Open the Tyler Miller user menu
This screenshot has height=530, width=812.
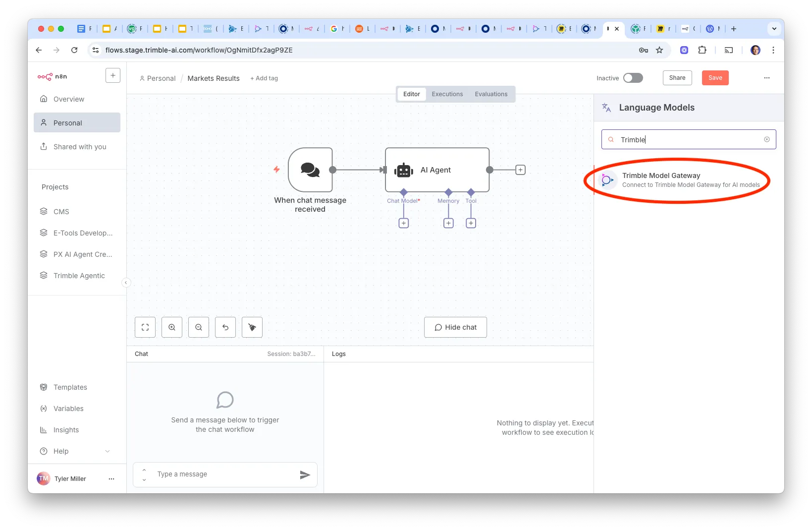click(111, 479)
